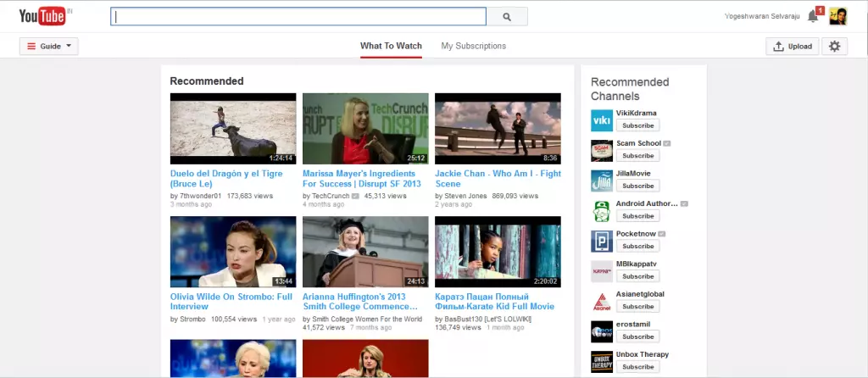The width and height of the screenshot is (868, 378).
Task: Open the settings gear button
Action: (x=834, y=47)
